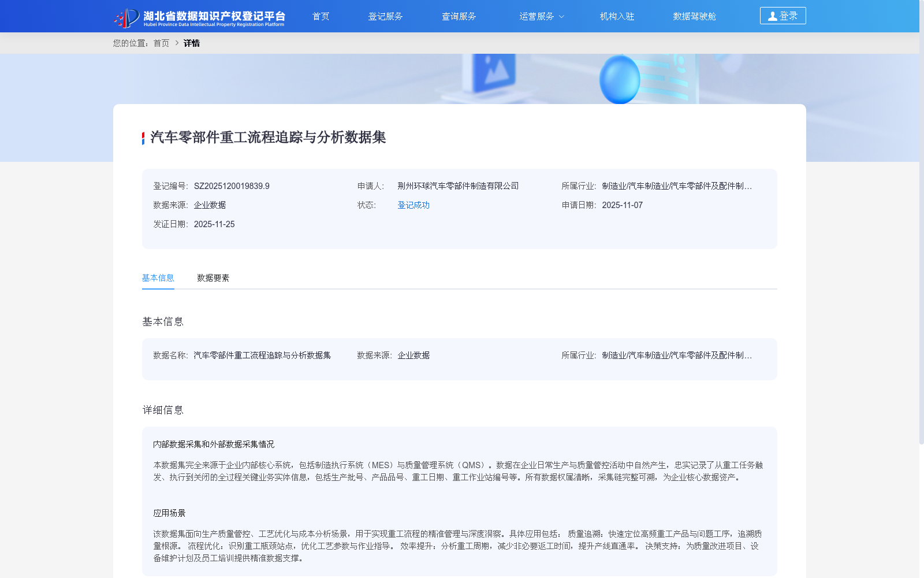Click the applicant name 荆州环球汽车零部件制造有限公司
Screen dimensions: 924x578
pyautogui.click(x=458, y=186)
